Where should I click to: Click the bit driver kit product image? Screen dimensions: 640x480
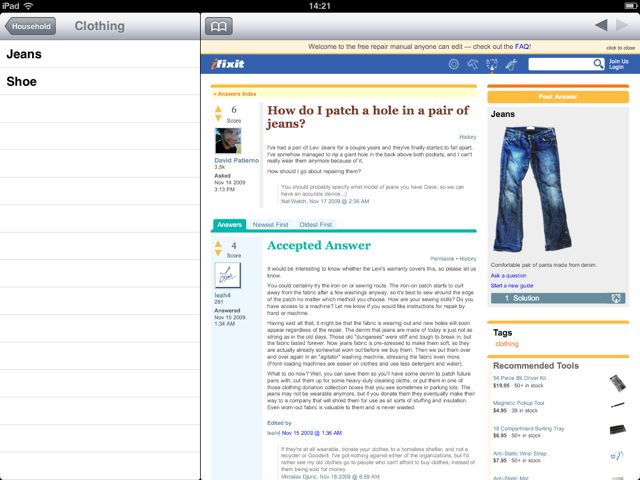618,383
